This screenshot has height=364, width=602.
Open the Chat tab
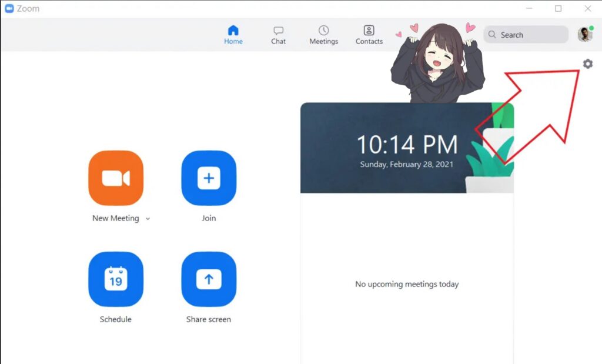tap(278, 35)
